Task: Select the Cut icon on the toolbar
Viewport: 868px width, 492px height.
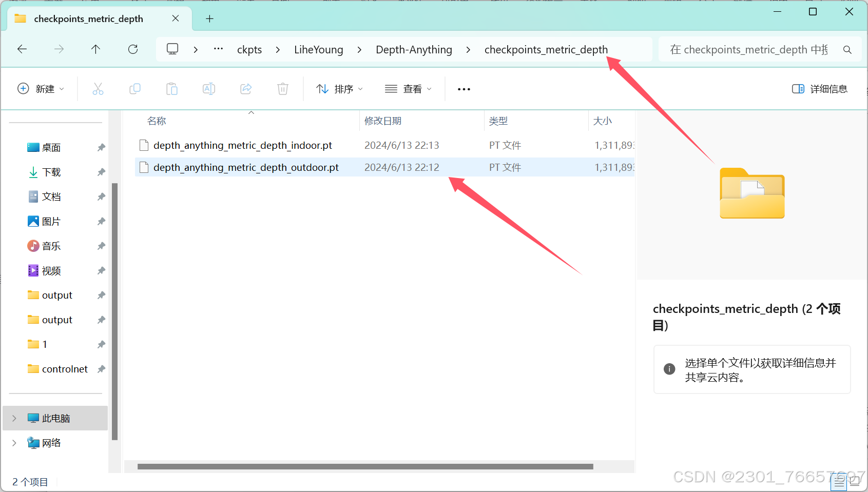Action: [x=98, y=88]
